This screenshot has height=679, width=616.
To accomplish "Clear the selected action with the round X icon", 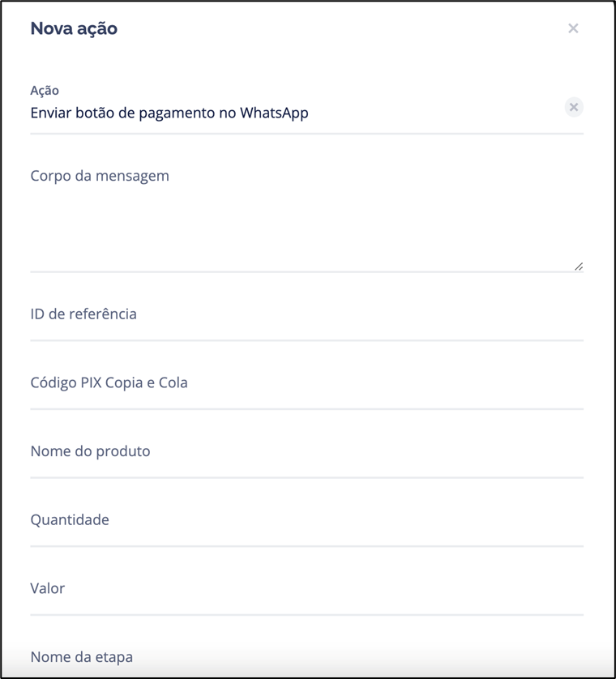I will [574, 107].
